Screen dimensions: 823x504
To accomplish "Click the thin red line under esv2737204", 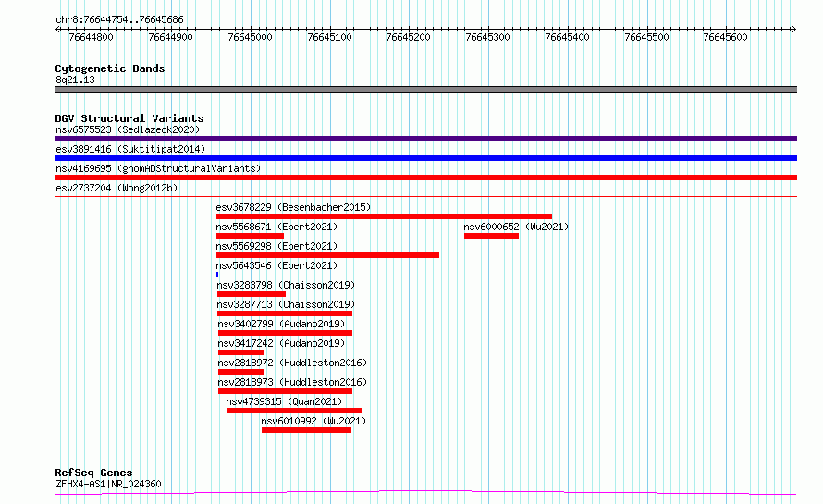I will tap(425, 196).
